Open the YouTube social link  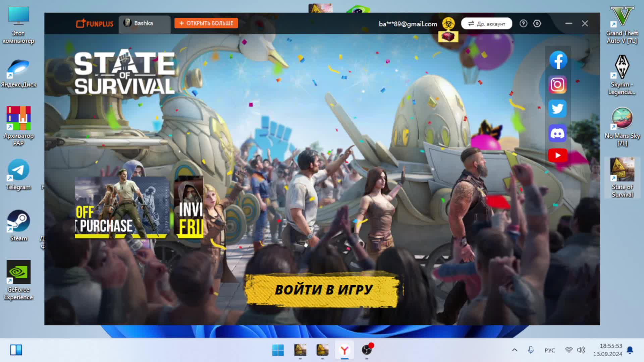(557, 156)
